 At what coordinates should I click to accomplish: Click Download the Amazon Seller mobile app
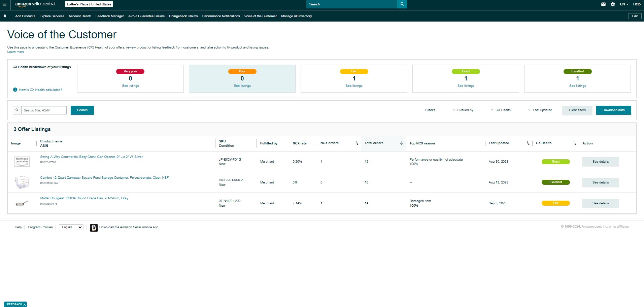(129, 227)
